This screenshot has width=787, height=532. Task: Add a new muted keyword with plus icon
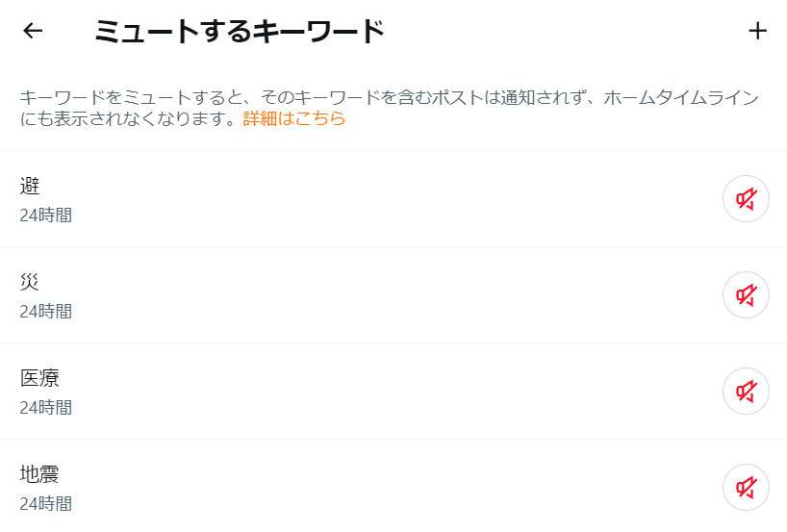[757, 31]
